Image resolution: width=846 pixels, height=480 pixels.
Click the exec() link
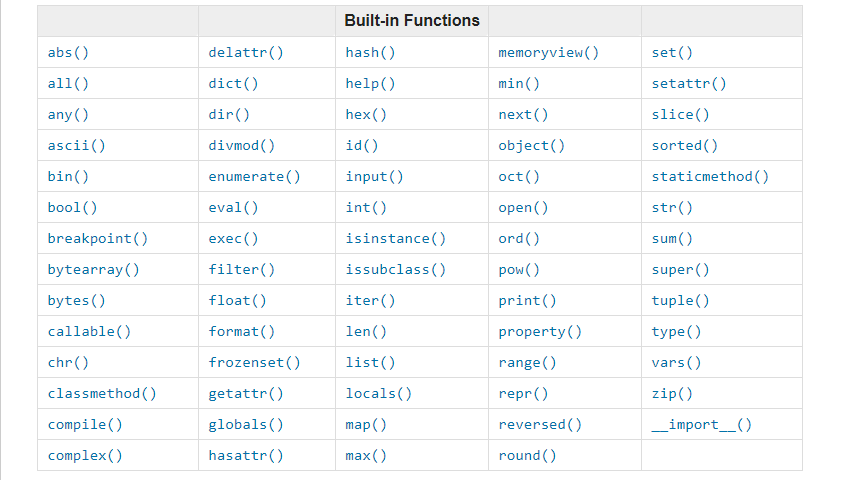click(x=233, y=238)
